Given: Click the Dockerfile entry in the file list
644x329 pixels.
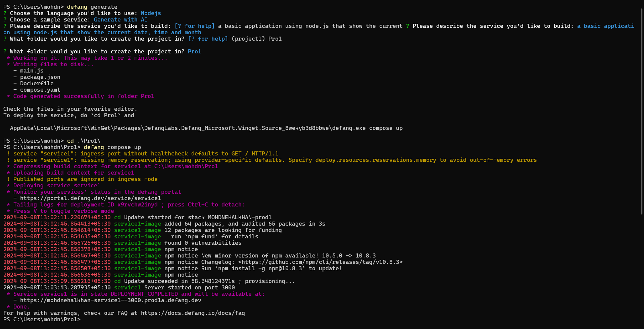Looking at the screenshot, I should coord(37,83).
